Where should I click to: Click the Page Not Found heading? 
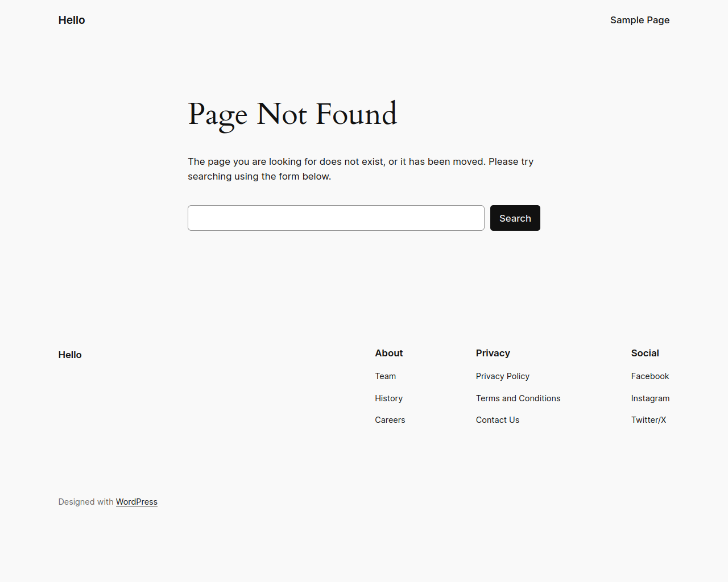tap(292, 114)
